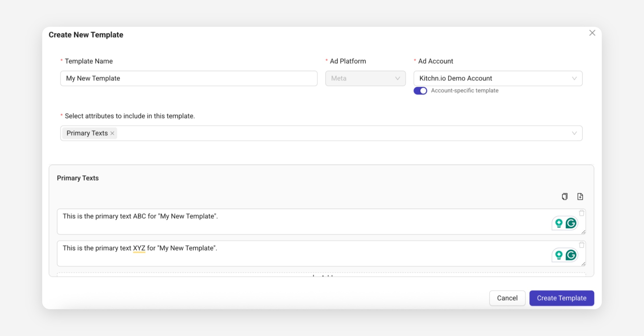Expand the Ad Account dropdown
Screen dimensions: 644x336
pyautogui.click(x=498, y=78)
